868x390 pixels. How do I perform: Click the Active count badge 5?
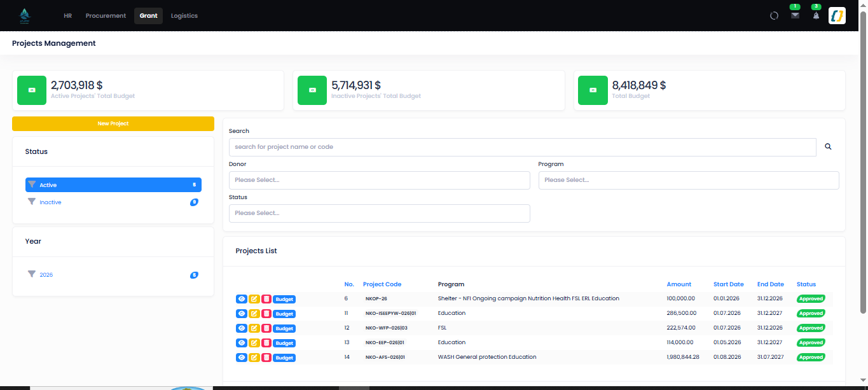coord(194,185)
